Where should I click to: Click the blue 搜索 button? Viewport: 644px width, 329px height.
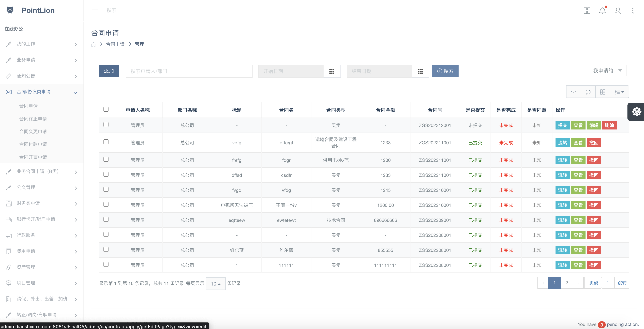(x=445, y=71)
